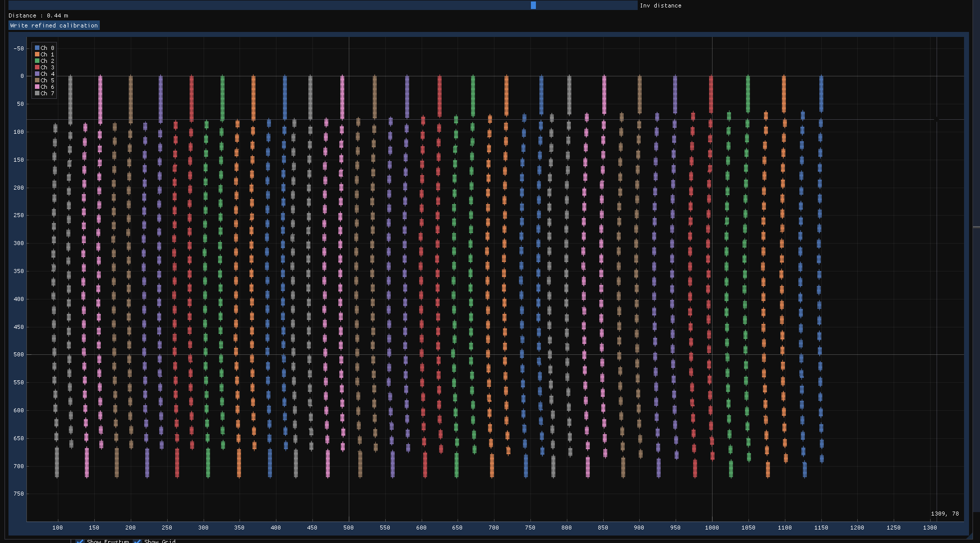Hide the Ch 2 green series
This screenshot has width=980, height=543.
click(37, 61)
